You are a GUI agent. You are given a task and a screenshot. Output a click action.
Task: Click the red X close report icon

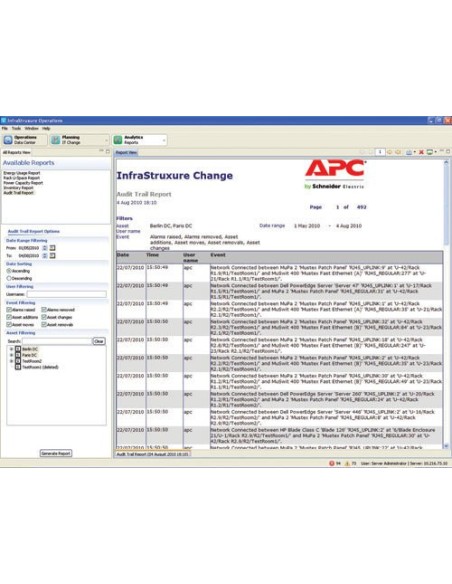point(421,152)
